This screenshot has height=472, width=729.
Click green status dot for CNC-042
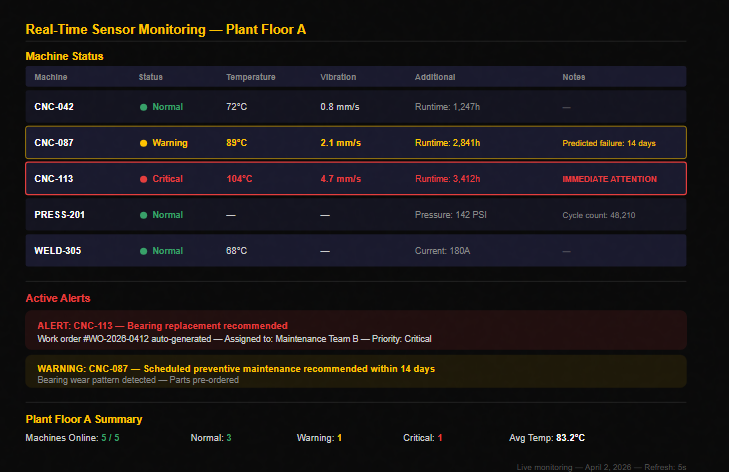coord(144,107)
